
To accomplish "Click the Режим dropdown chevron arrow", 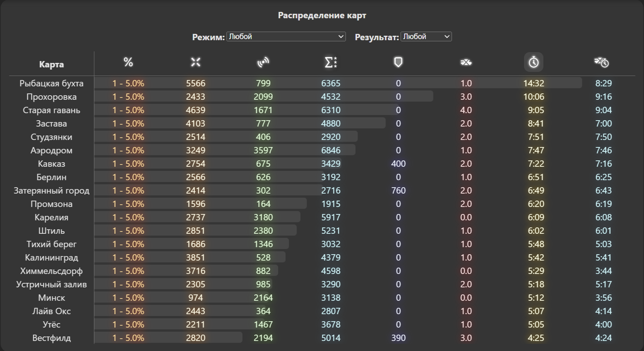I will pyautogui.click(x=341, y=36).
